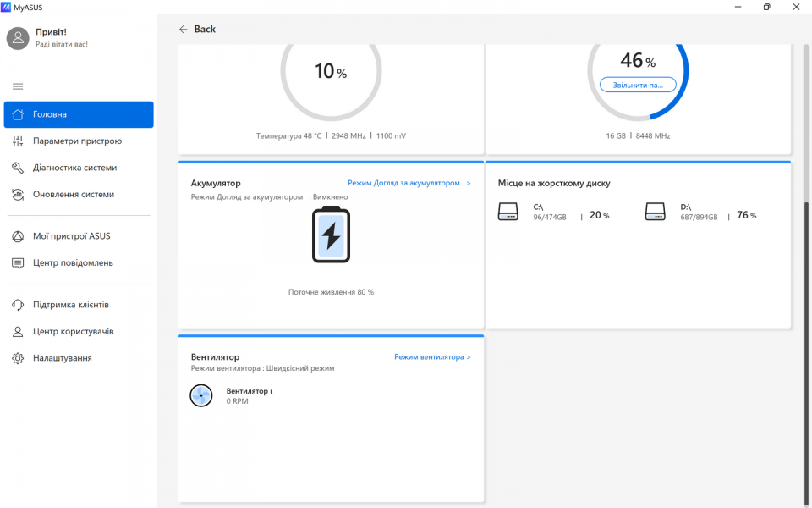This screenshot has height=508, width=812.
Task: Open Центр повідомлень
Action: click(73, 262)
